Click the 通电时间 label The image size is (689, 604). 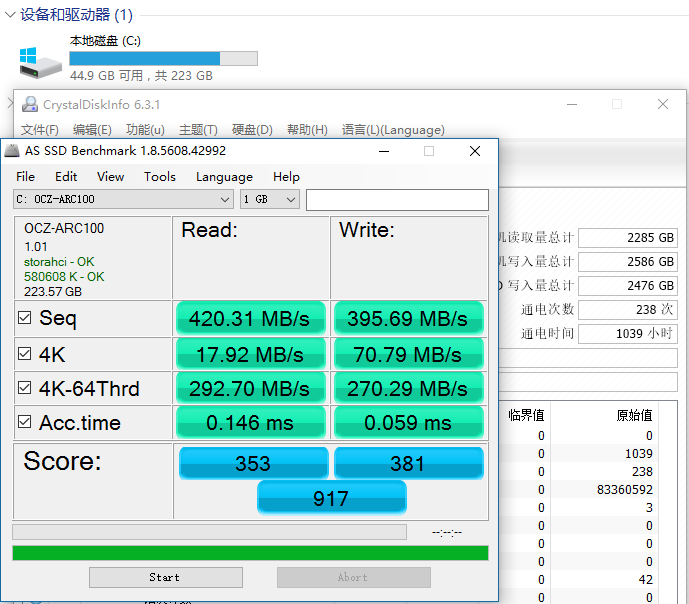click(548, 334)
